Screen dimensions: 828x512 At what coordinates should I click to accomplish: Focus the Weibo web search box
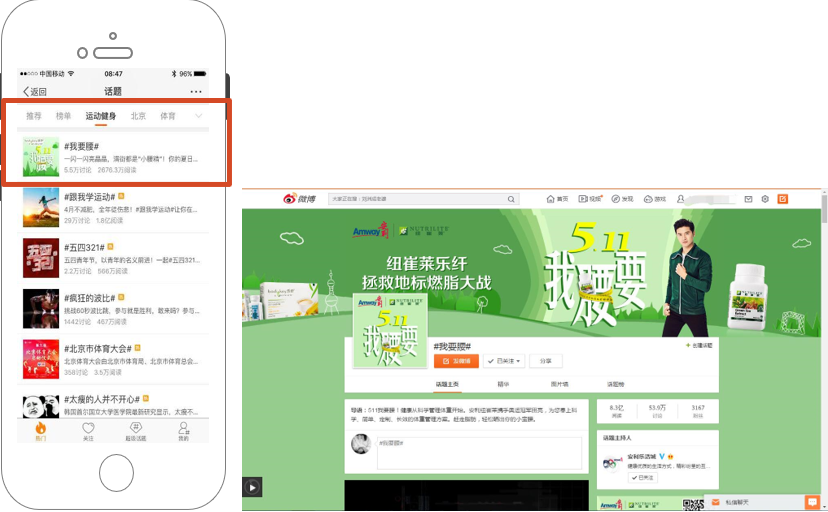tap(424, 199)
